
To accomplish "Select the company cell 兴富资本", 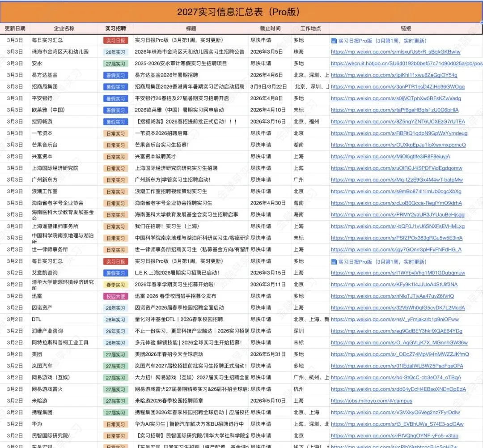I will click(64, 157).
